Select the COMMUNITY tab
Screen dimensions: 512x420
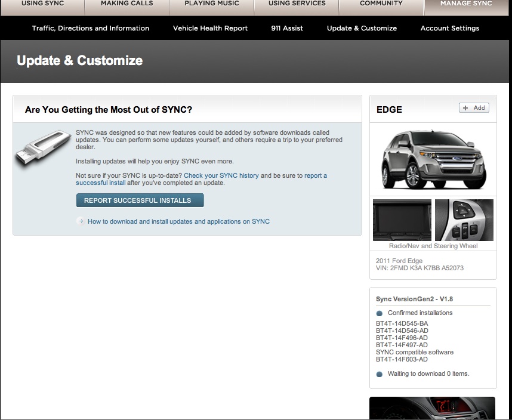[x=381, y=8]
